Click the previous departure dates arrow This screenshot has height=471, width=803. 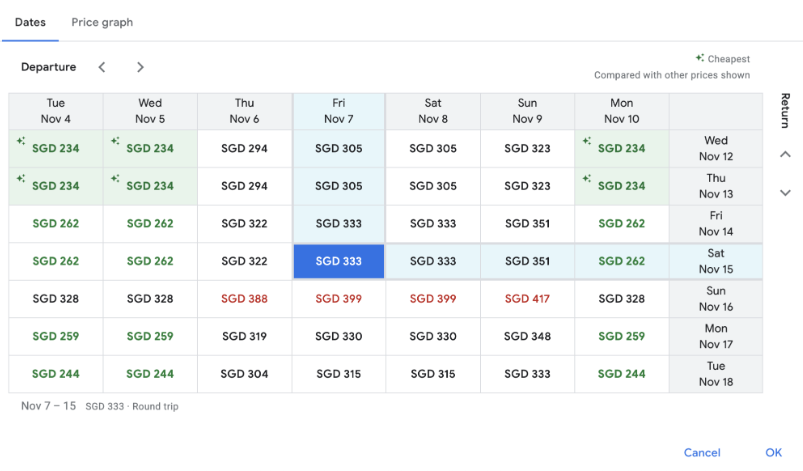tap(102, 67)
